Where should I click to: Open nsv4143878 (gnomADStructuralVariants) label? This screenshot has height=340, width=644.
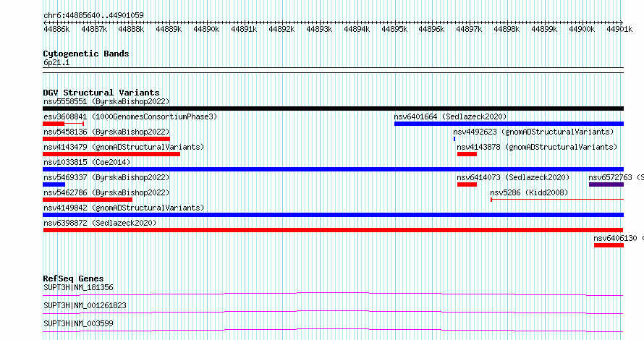pyautogui.click(x=537, y=147)
